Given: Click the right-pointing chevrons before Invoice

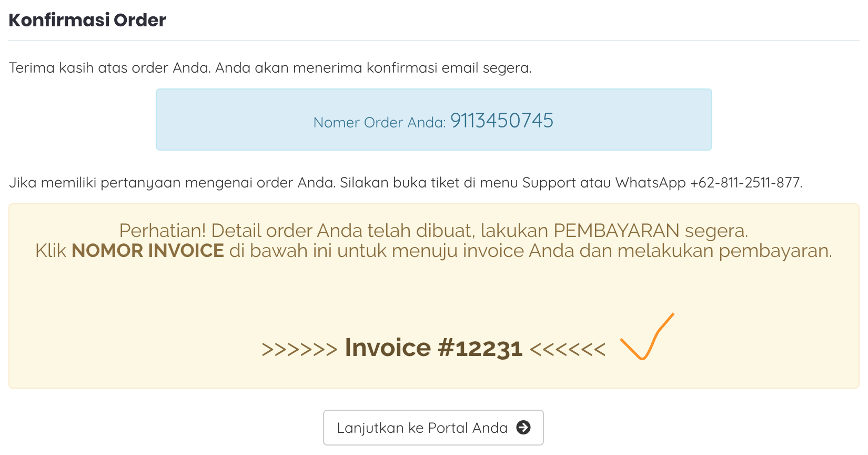Looking at the screenshot, I should click(x=299, y=349).
